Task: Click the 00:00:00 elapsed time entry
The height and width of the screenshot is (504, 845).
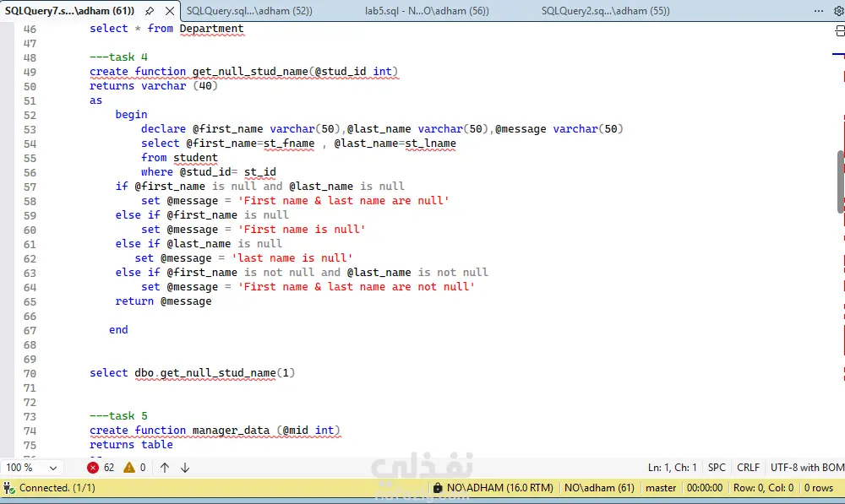Action: 705,488
